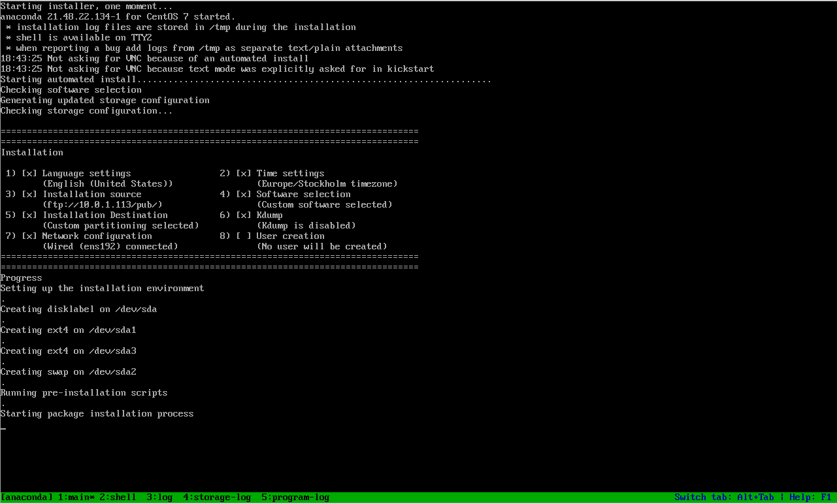Click '(No user will be created)' value
This screenshot has width=837, height=504.
(321, 247)
